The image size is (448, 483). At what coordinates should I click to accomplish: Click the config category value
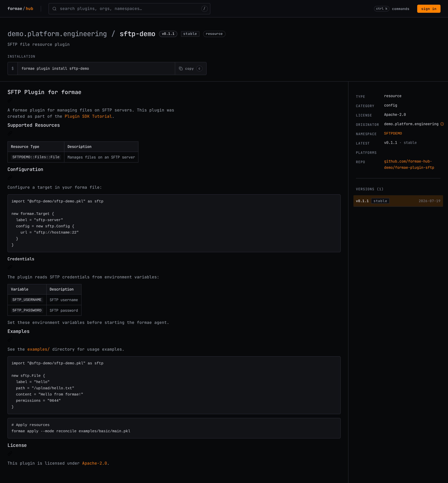pos(391,105)
